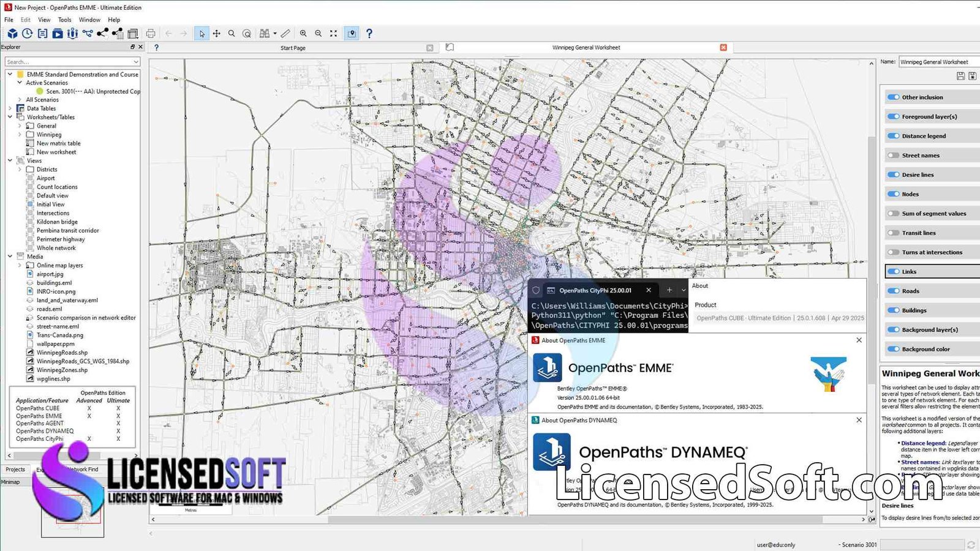
Task: Close the Winnipeg General Worksheet tab
Action: coord(723,47)
